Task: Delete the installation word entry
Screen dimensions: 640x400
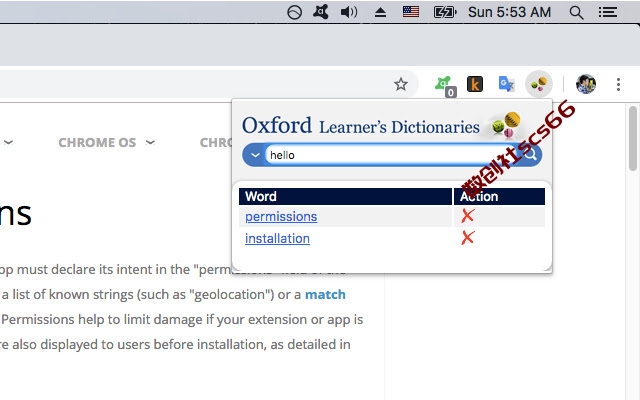Action: 468,238
